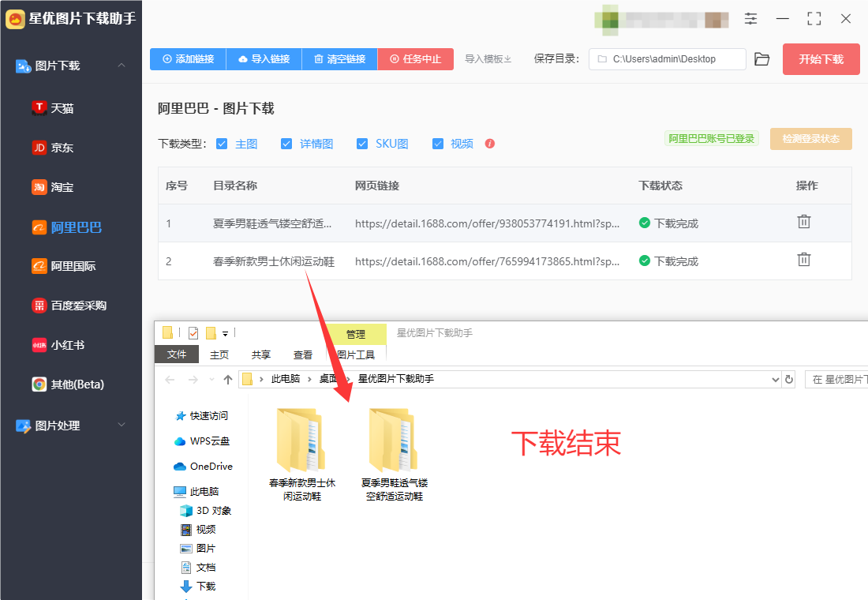Open the 主页 ribbon tab
The width and height of the screenshot is (868, 600).
point(219,354)
